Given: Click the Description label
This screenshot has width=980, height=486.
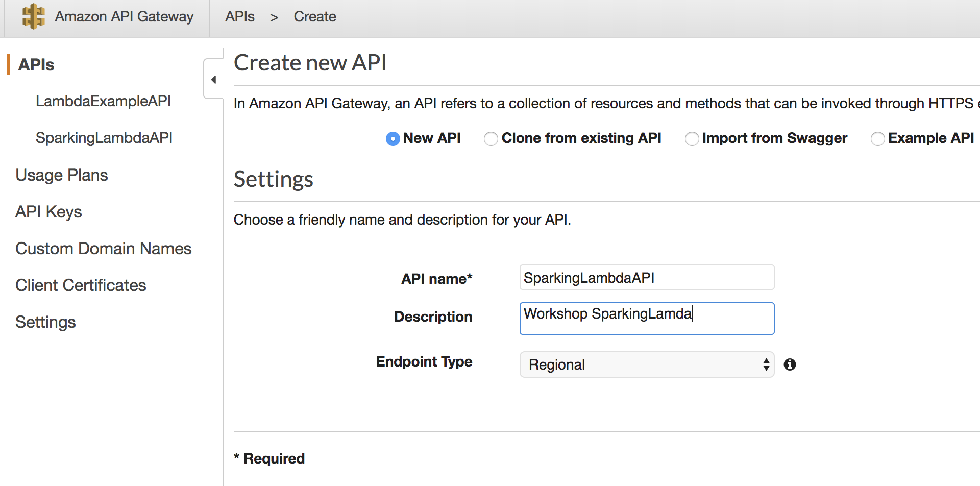Looking at the screenshot, I should click(433, 317).
